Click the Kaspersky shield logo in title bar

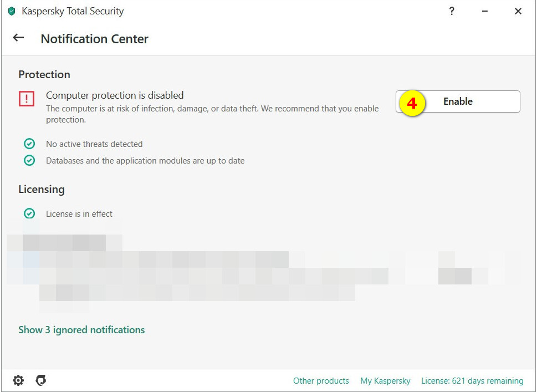12,11
